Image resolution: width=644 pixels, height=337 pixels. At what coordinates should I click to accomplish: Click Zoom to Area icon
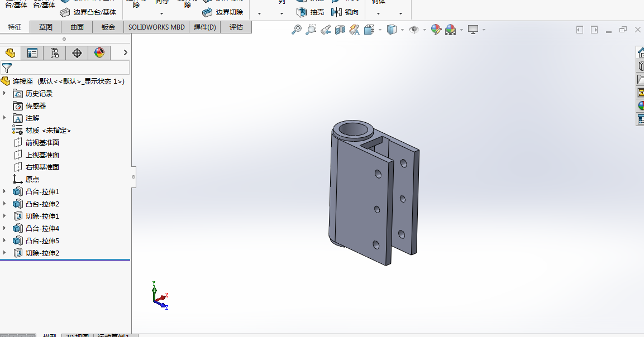coord(311,30)
